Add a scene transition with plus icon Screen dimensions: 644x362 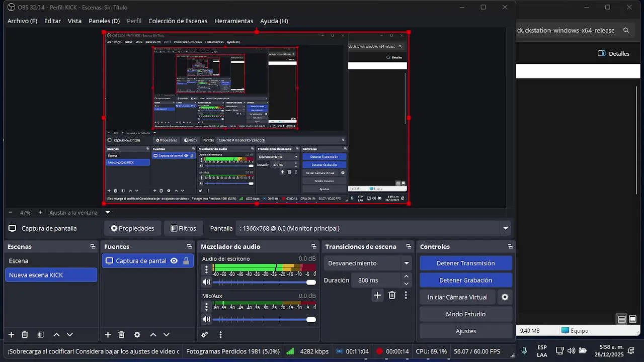tap(377, 295)
